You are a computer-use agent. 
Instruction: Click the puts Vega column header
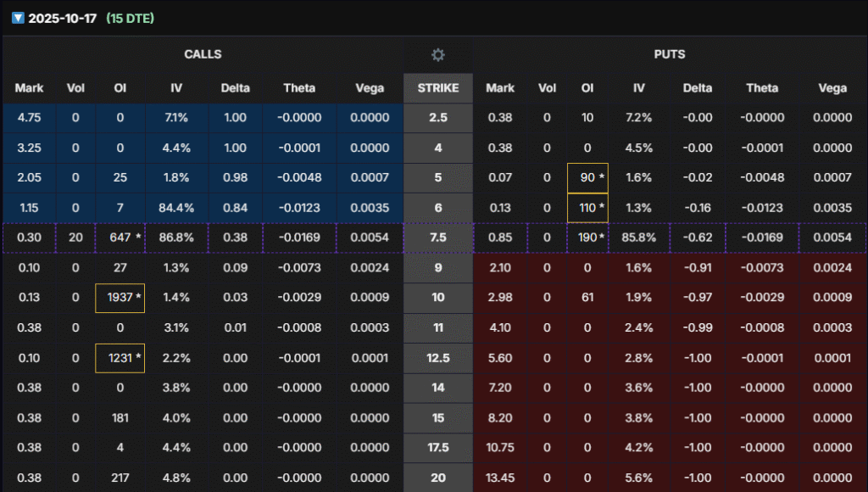(832, 87)
